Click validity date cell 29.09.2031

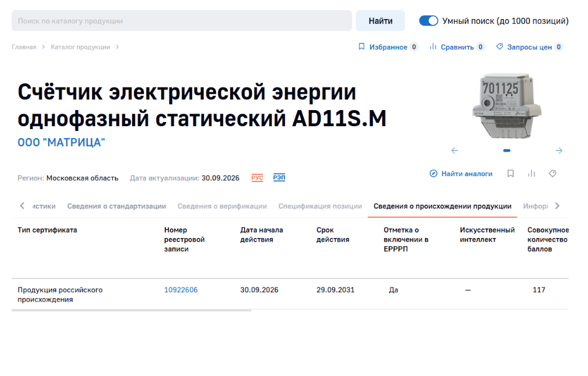[x=335, y=290]
